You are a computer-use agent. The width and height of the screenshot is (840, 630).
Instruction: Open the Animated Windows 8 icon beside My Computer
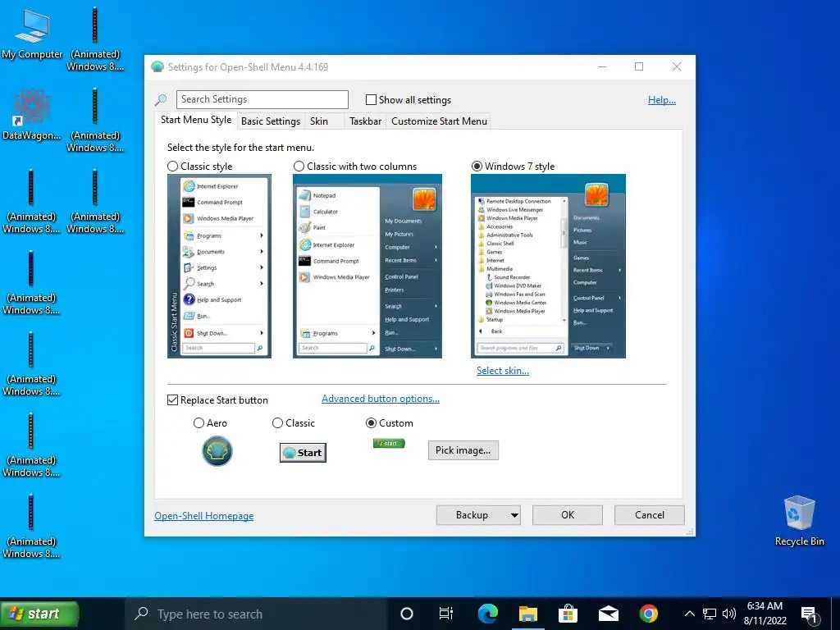click(95, 39)
